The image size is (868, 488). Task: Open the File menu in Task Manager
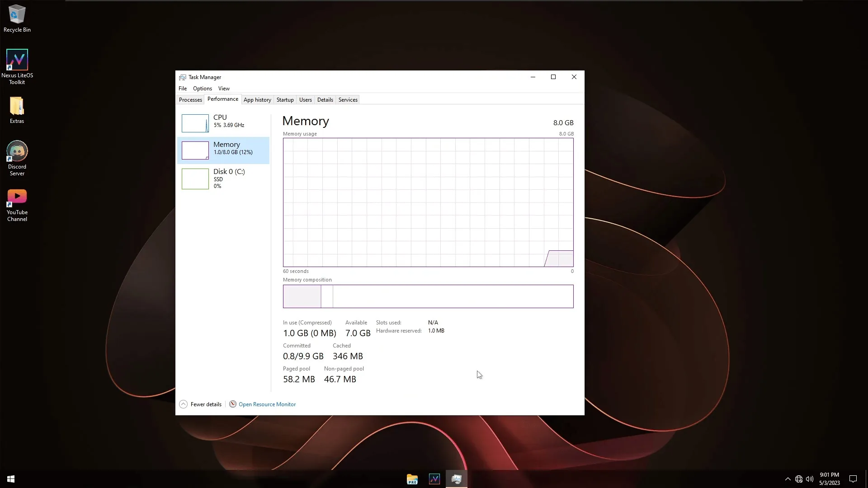click(183, 89)
